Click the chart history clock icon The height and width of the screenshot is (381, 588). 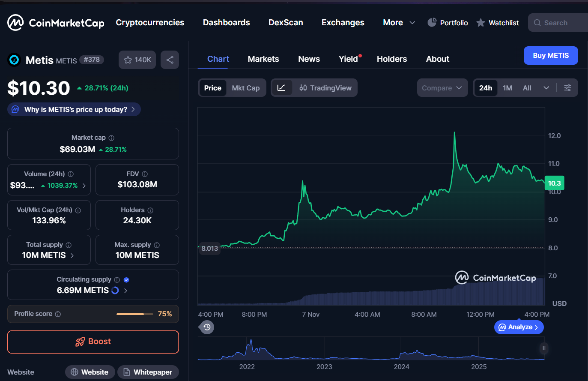pyautogui.click(x=207, y=327)
